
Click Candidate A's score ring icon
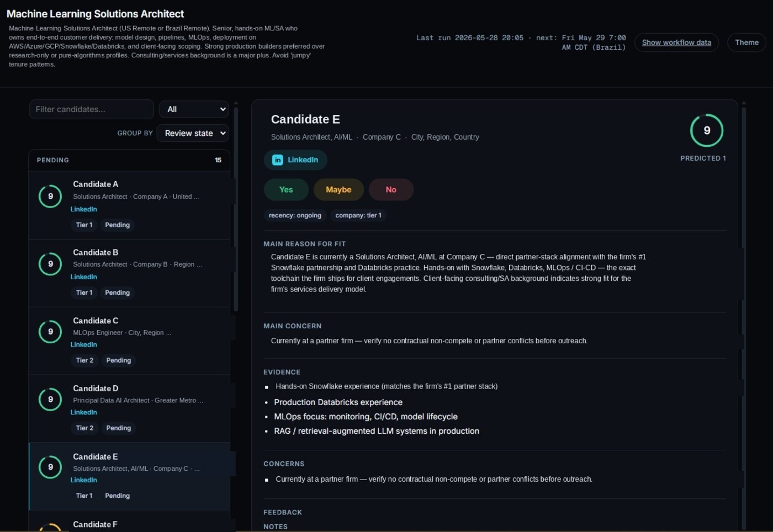click(50, 196)
